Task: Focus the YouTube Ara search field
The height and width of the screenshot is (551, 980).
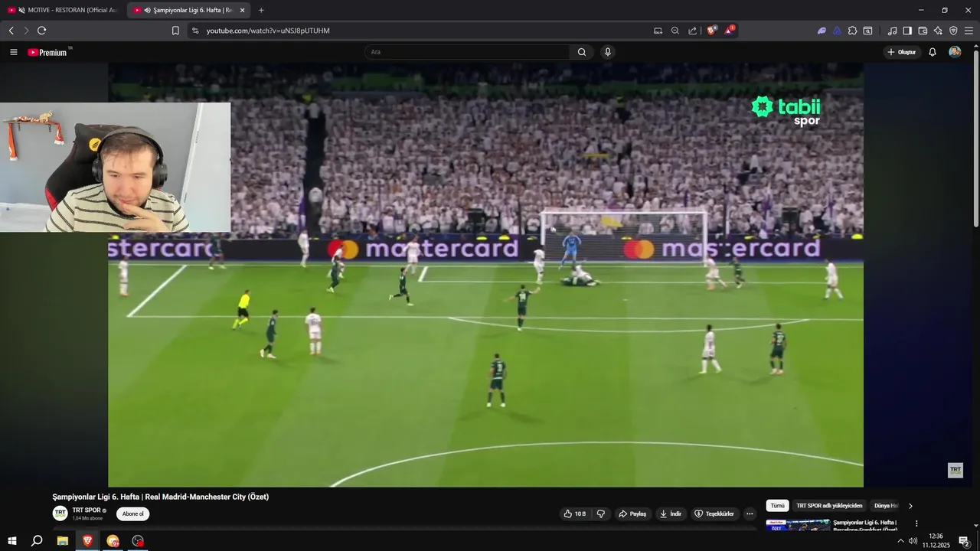Action: tap(467, 52)
